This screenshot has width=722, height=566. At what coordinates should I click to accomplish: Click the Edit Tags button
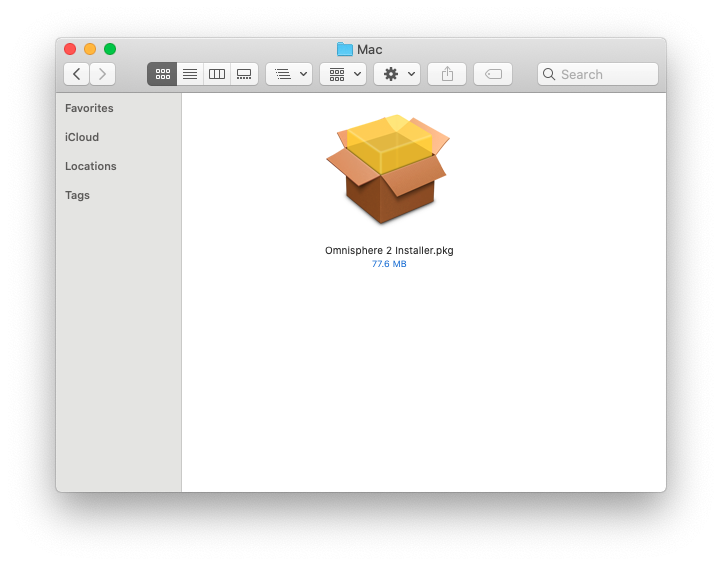(x=493, y=74)
